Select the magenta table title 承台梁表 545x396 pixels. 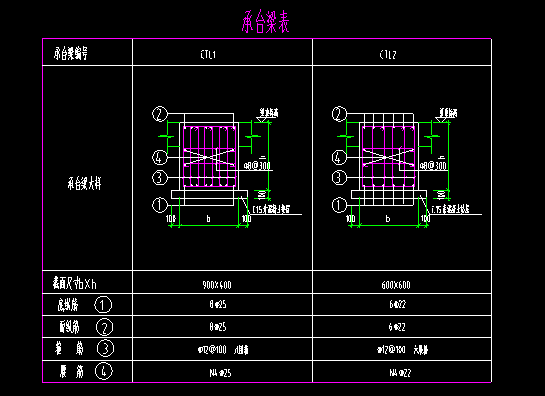265,22
